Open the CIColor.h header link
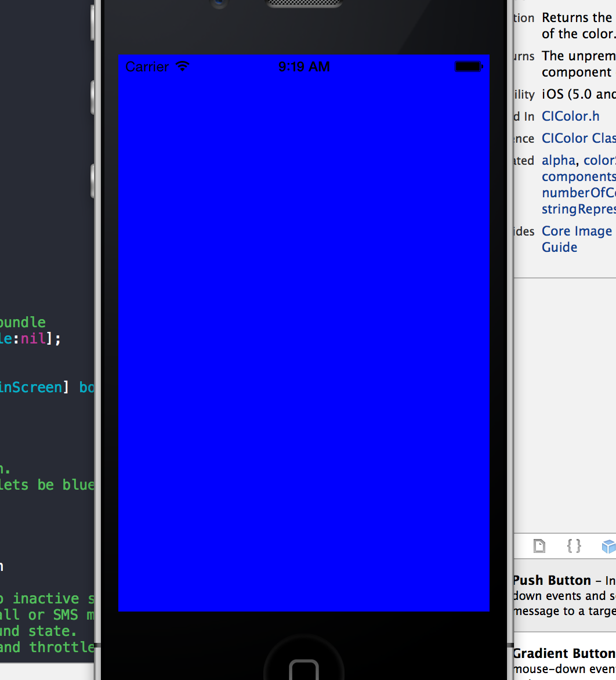This screenshot has height=680, width=616. (x=570, y=116)
